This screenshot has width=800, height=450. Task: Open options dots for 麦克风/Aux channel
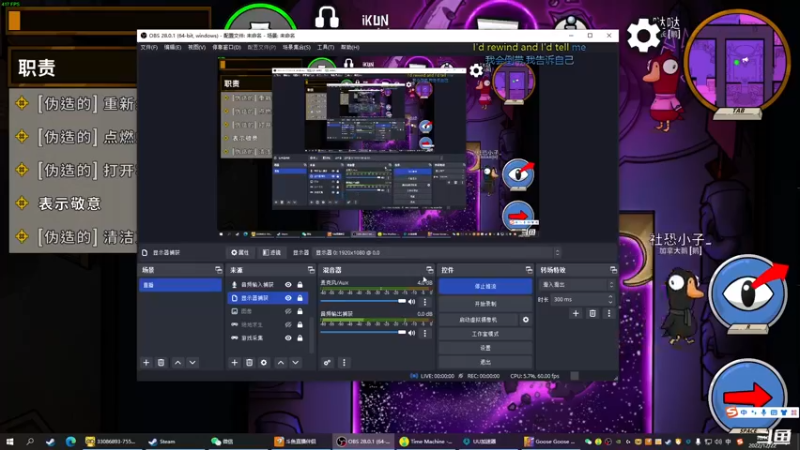tap(425, 302)
